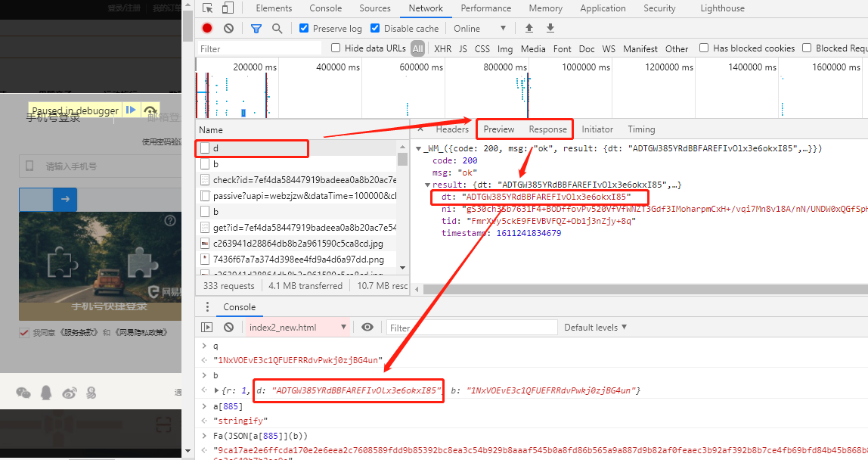The width and height of the screenshot is (868, 460).
Task: Activate the inspect element picker icon
Action: click(x=208, y=8)
